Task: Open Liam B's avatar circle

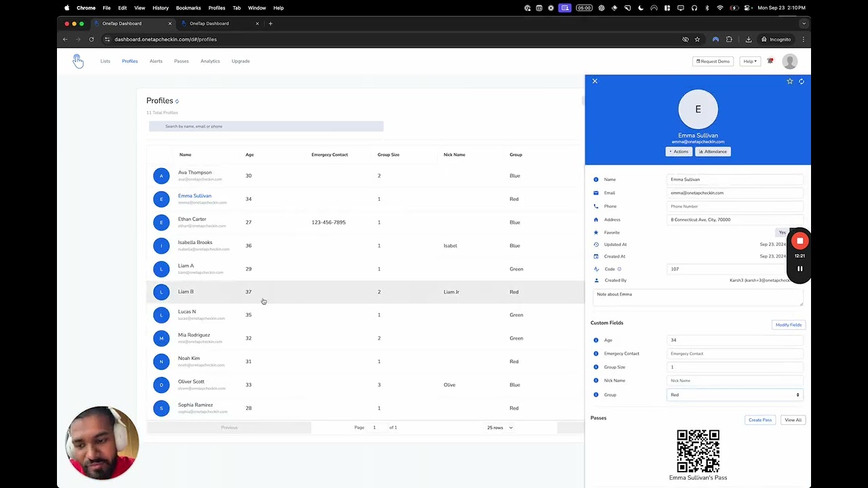Action: [x=161, y=292]
